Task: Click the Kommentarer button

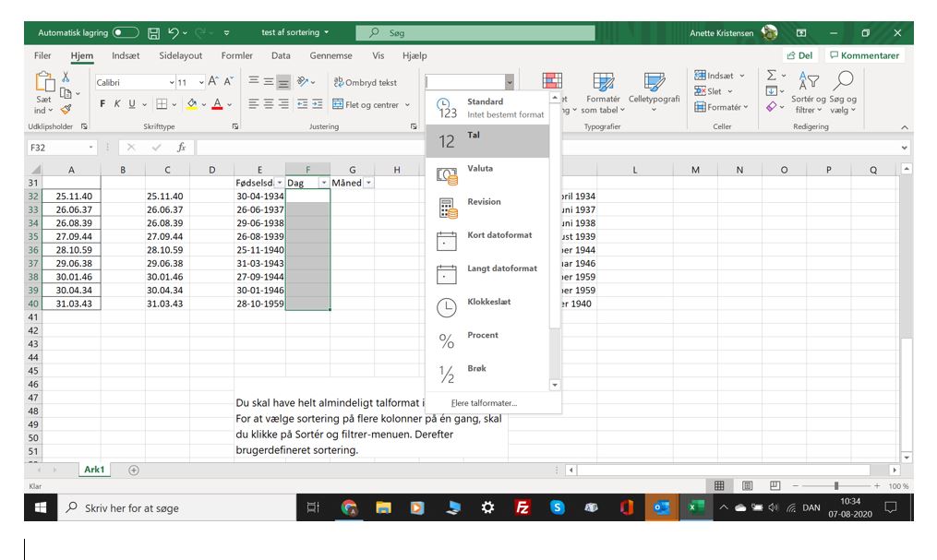Action: click(x=864, y=55)
